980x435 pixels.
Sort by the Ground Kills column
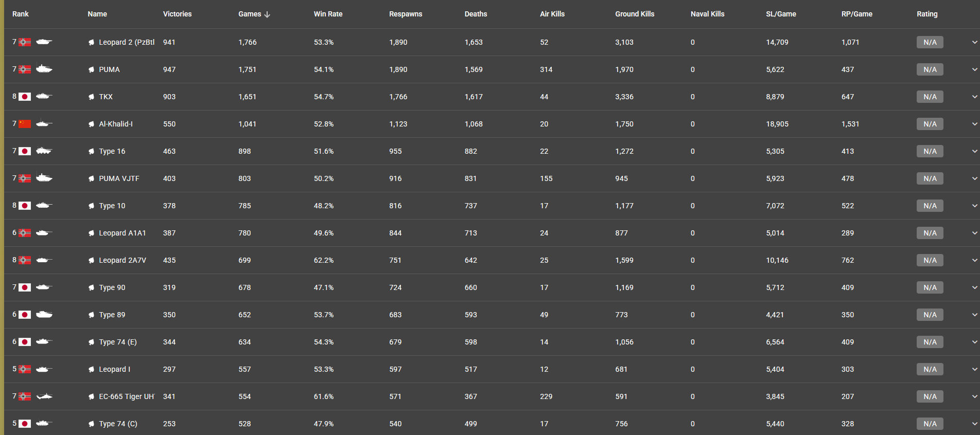pos(635,14)
